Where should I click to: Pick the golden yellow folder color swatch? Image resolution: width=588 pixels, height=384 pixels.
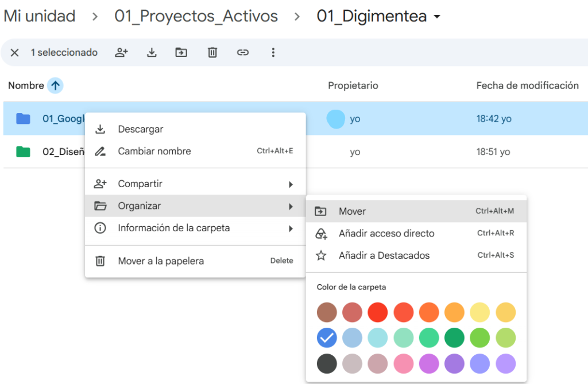point(506,312)
